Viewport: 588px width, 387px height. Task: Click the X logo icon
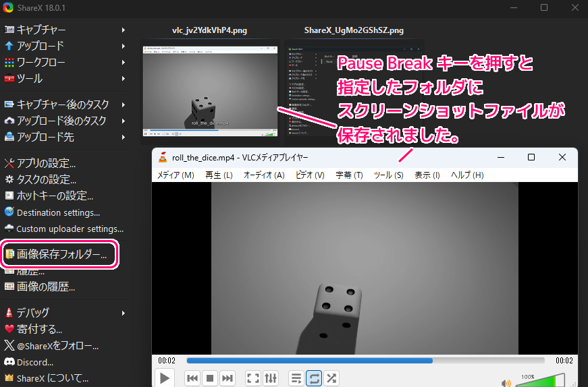pos(9,345)
